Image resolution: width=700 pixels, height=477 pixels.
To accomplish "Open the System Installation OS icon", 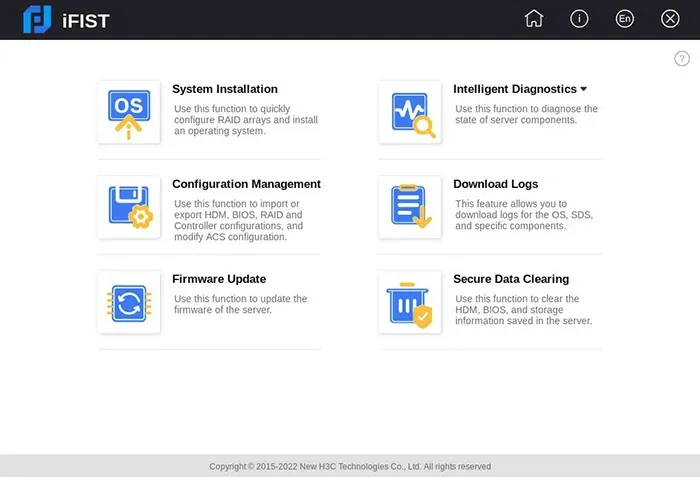I will tap(129, 112).
